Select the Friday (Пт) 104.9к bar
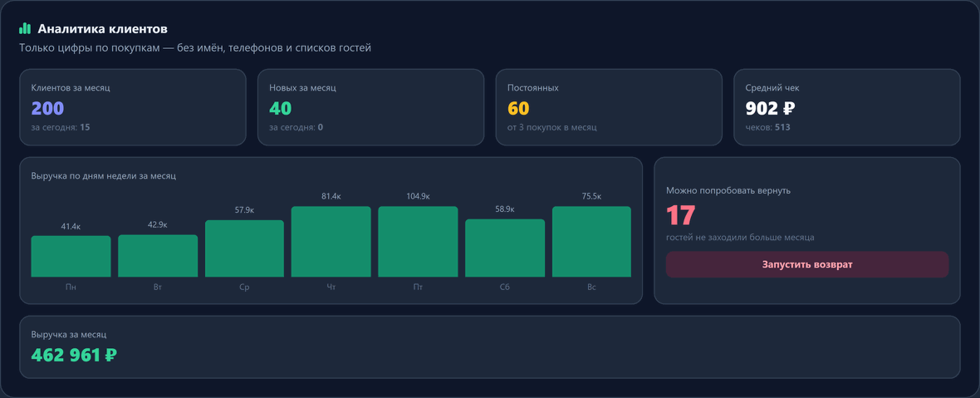This screenshot has width=980, height=398. (418, 241)
